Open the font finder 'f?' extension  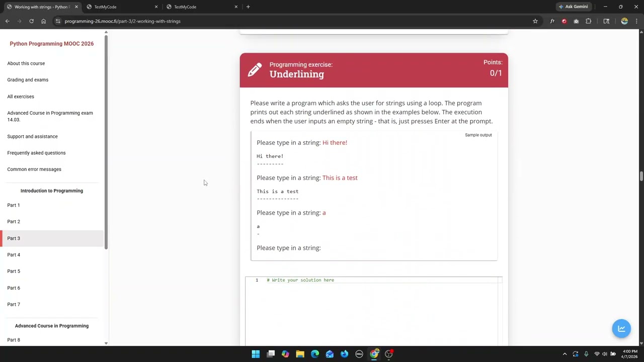tap(552, 21)
